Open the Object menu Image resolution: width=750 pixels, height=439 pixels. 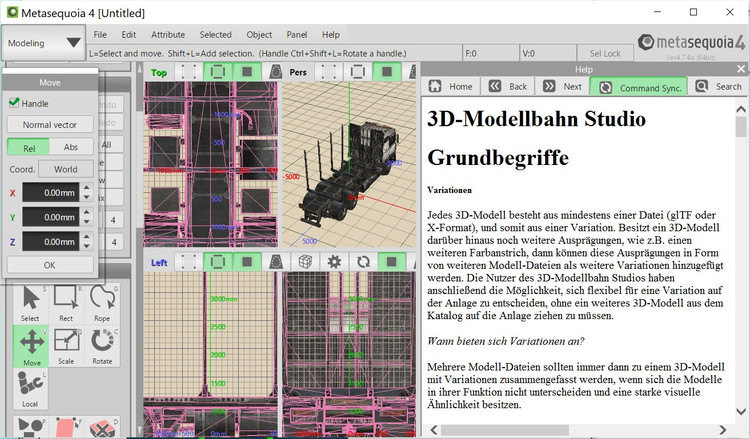pos(259,34)
